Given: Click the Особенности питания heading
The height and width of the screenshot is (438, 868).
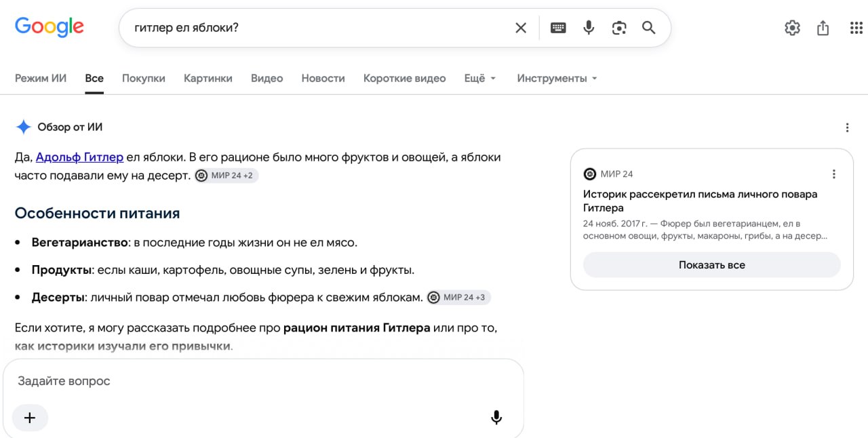Looking at the screenshot, I should pyautogui.click(x=97, y=214).
